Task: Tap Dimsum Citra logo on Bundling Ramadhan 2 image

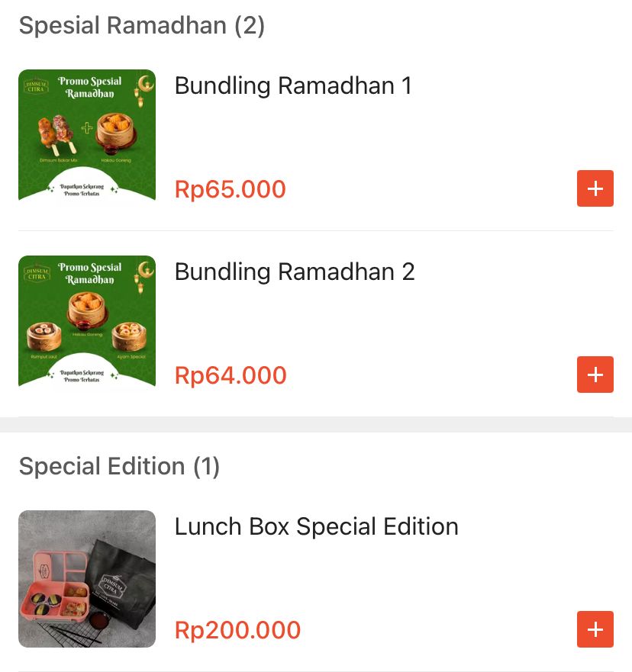Action: click(36, 272)
